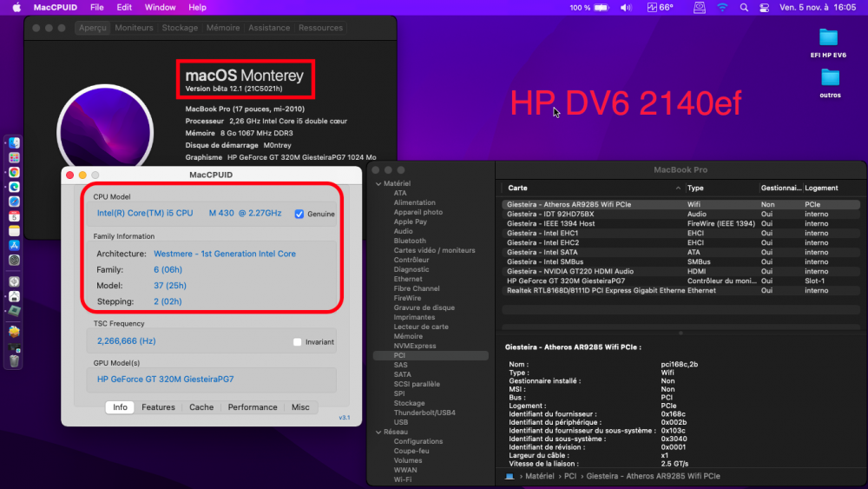868x489 pixels.
Task: Click the 66° temperature monitor icon
Action: (x=661, y=7)
